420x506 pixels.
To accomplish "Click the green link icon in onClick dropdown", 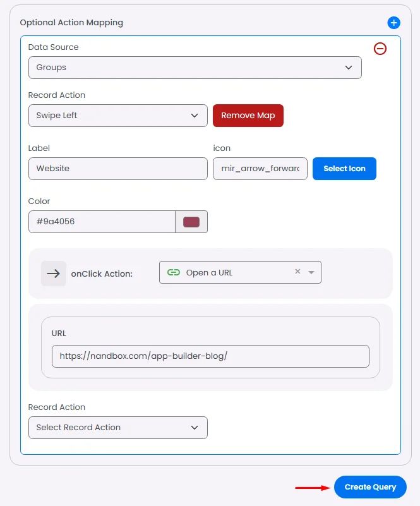I will (174, 272).
